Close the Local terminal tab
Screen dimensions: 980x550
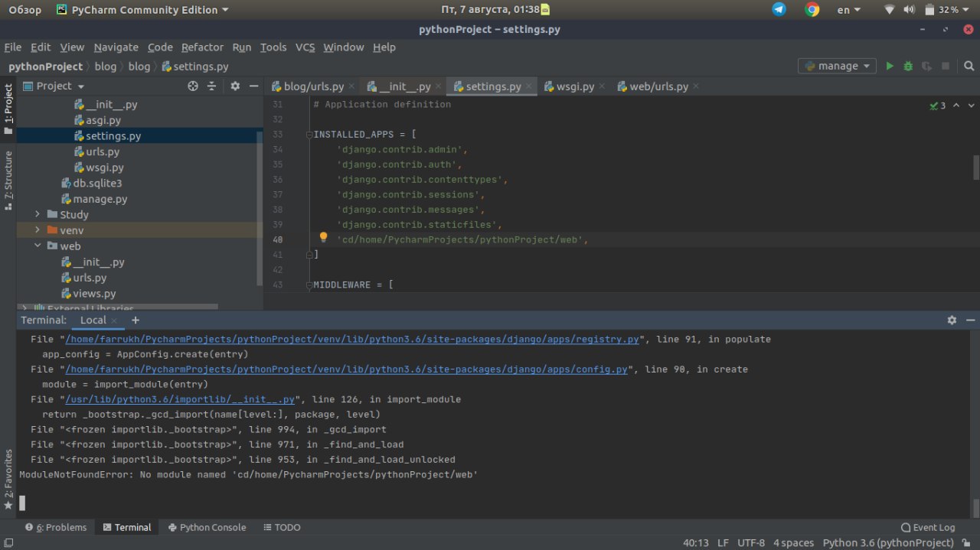pyautogui.click(x=113, y=321)
